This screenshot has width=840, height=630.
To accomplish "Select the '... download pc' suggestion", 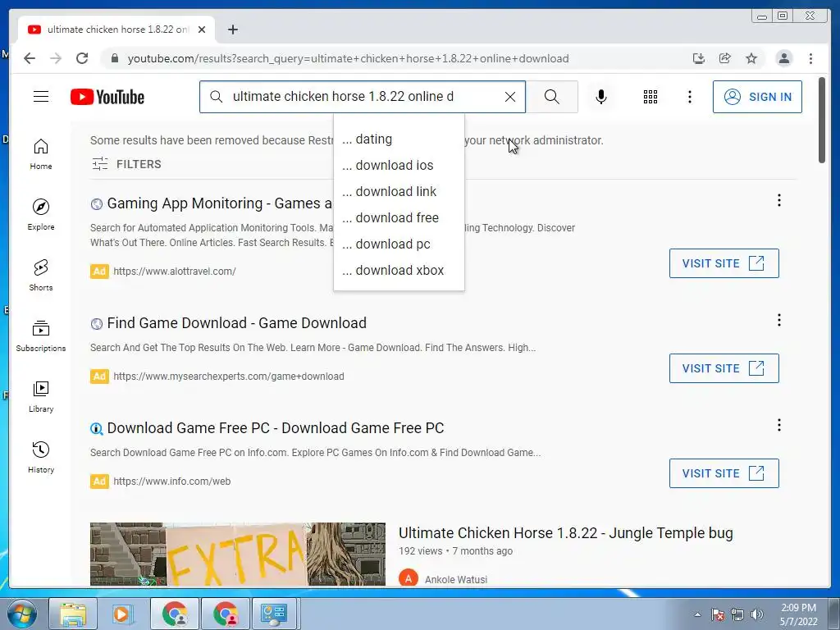I will 399,244.
